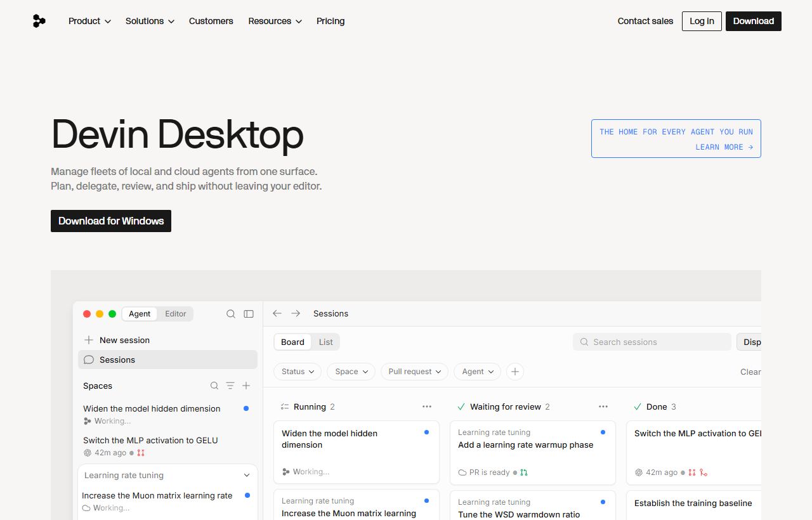Screen dimensions: 812x520
Task: Switch to Editor mode
Action: [176, 314]
